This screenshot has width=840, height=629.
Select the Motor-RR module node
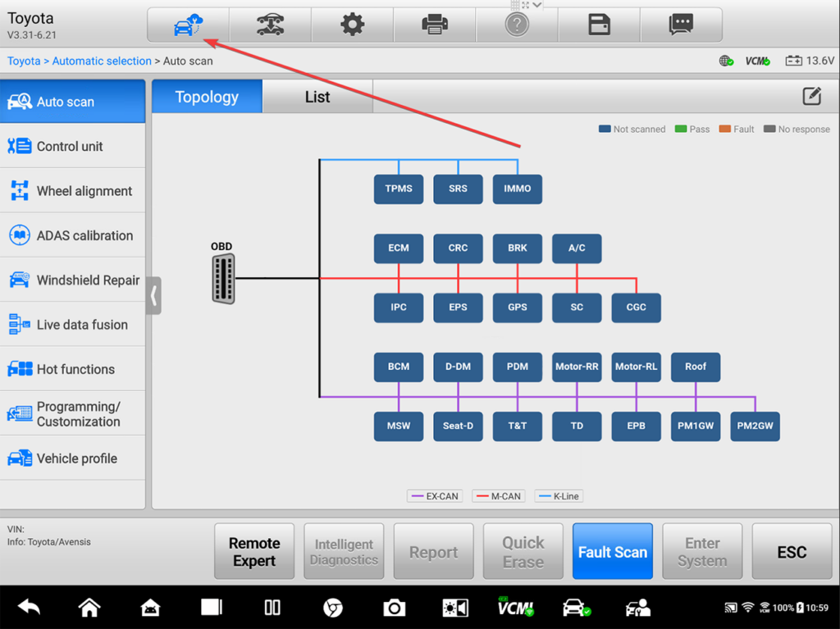[x=577, y=367]
